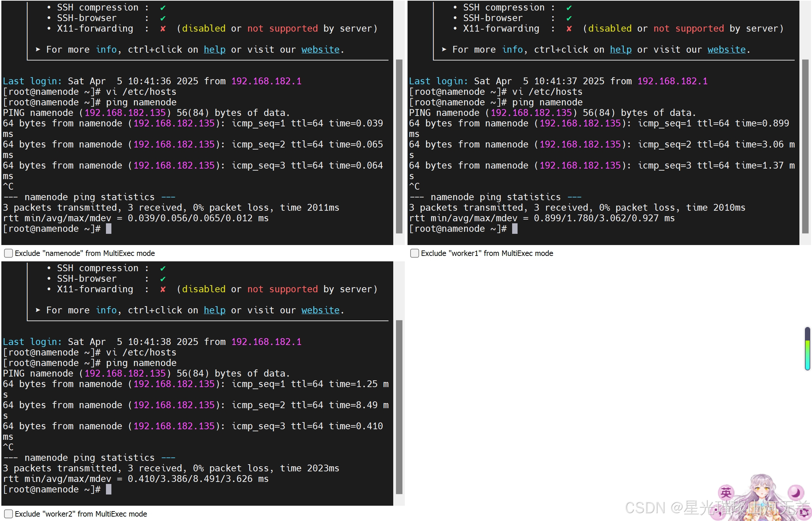
Task: Click terminal cursor in worker1 pane
Action: pos(515,229)
